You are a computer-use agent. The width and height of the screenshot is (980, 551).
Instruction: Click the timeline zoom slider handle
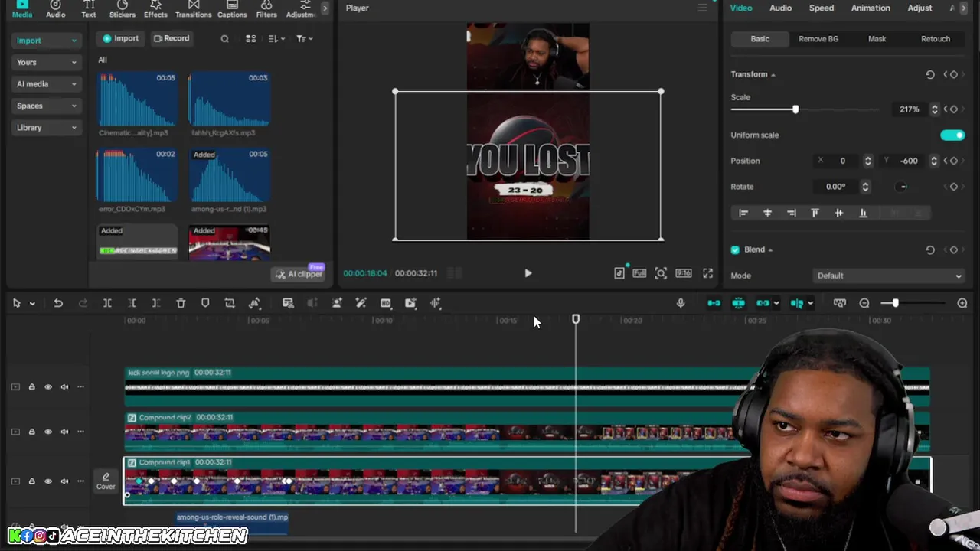[x=895, y=303]
